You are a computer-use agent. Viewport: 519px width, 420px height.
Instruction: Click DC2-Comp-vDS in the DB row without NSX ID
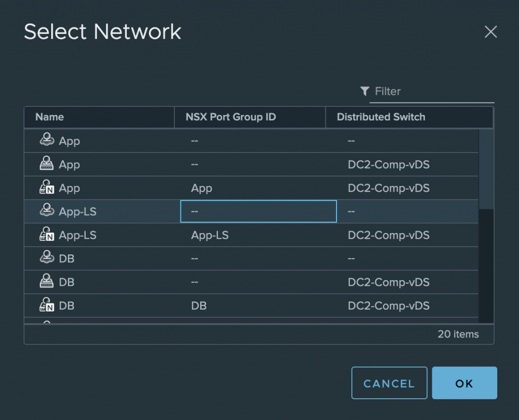pyautogui.click(x=389, y=282)
